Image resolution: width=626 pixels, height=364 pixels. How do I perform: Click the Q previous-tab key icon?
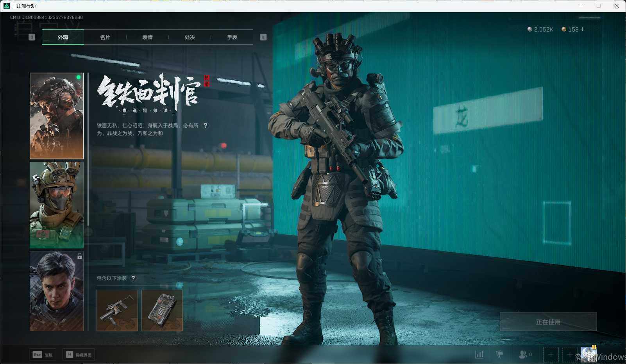point(32,37)
